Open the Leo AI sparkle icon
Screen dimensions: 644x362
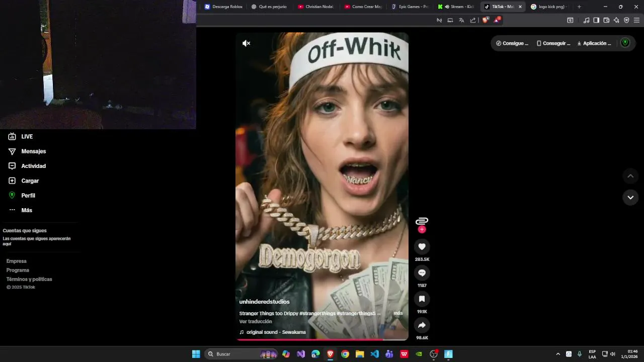click(x=616, y=20)
